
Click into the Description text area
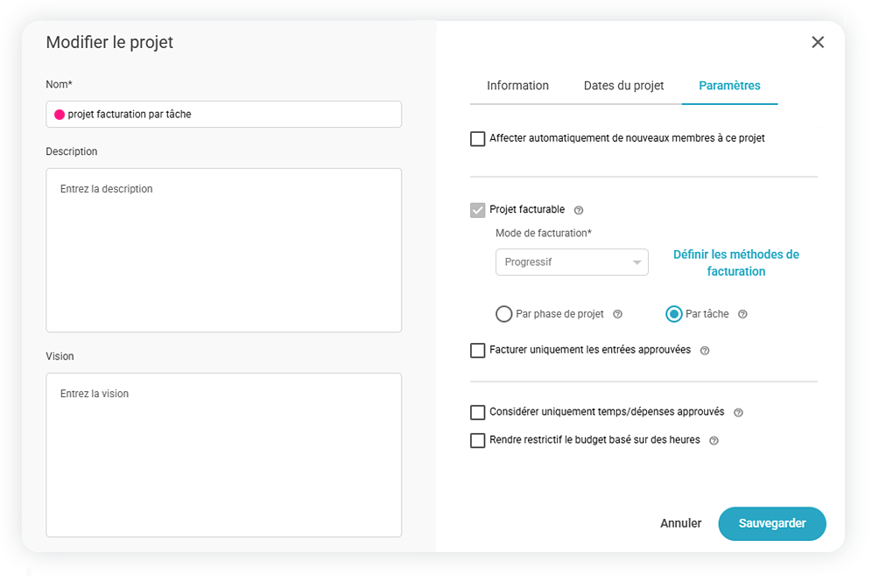point(223,250)
